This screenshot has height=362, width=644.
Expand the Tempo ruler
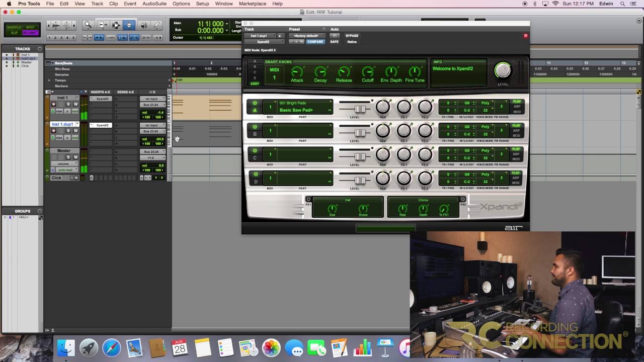pos(49,80)
